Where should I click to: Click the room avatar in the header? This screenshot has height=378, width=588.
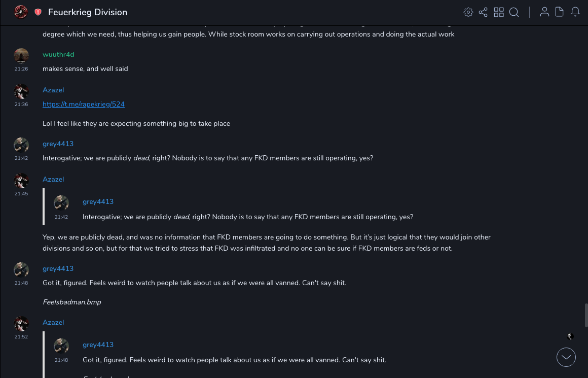pos(21,12)
